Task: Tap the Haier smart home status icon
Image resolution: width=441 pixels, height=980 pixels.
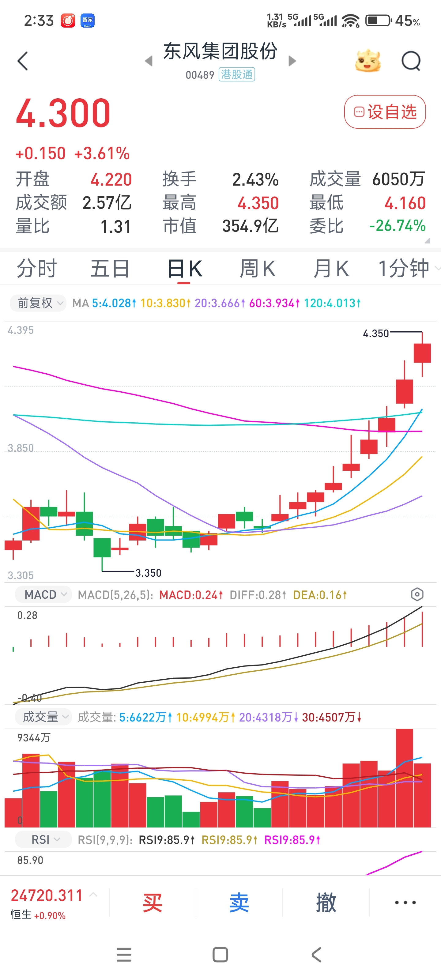Action: coord(88,21)
